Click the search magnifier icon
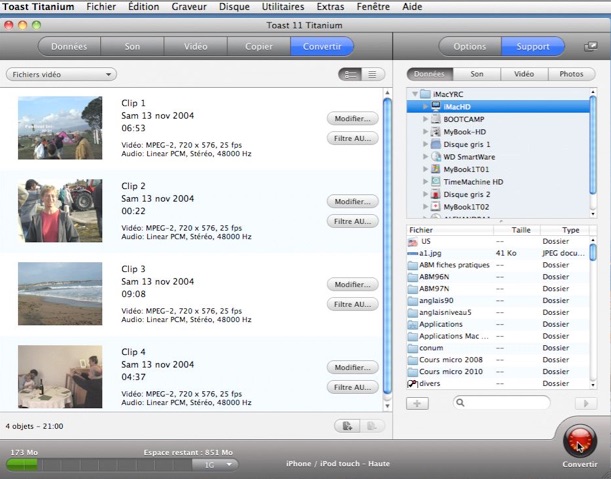This screenshot has height=479, width=611. pos(460,403)
